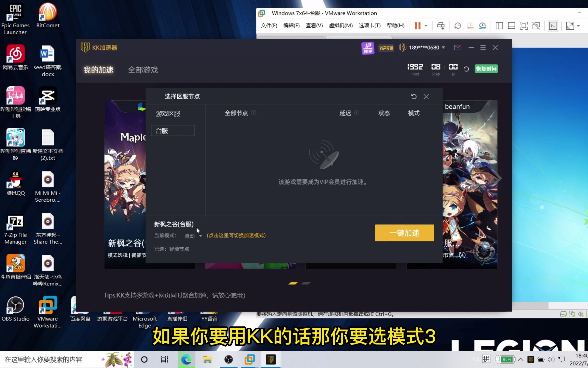Switch to KK加速器 taskbar icon
588x368 pixels.
pyautogui.click(x=271, y=360)
